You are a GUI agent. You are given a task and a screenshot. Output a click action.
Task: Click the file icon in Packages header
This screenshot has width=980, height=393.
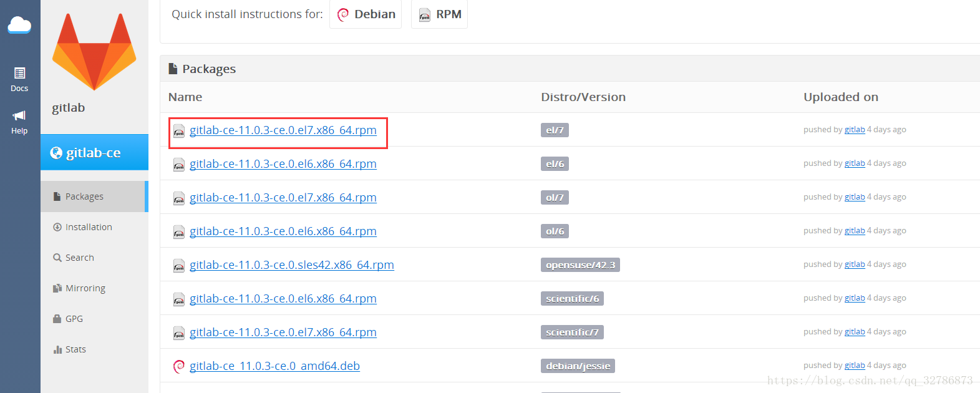pyautogui.click(x=173, y=69)
